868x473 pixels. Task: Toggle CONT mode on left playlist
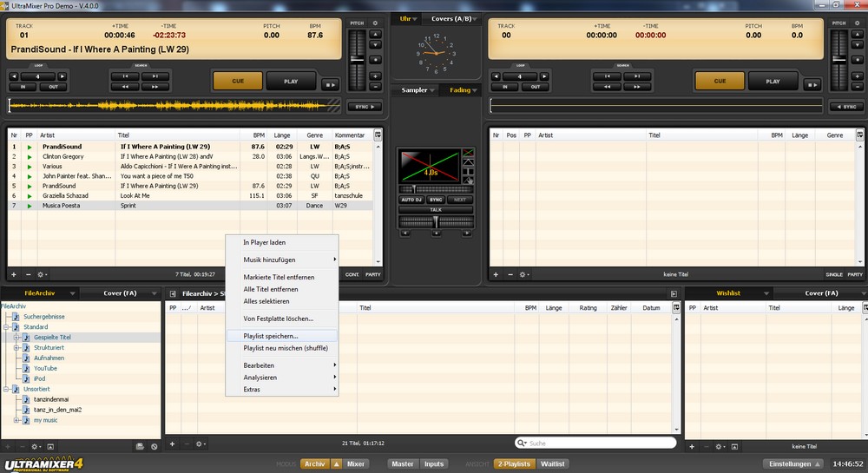pos(352,274)
